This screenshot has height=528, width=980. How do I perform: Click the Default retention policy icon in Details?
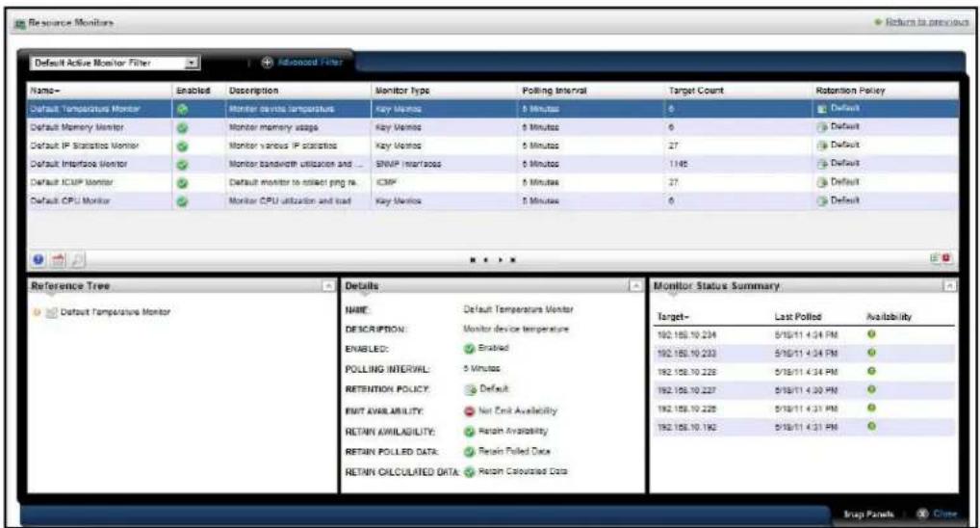point(470,389)
